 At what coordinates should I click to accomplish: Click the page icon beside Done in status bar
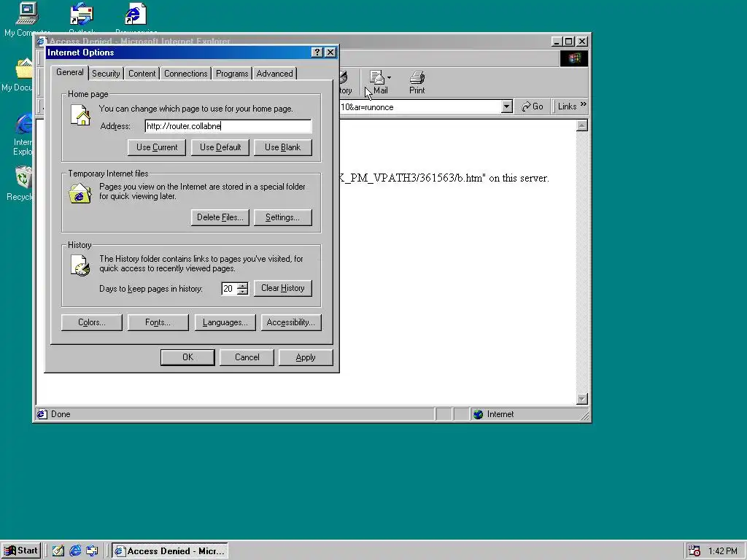click(42, 414)
